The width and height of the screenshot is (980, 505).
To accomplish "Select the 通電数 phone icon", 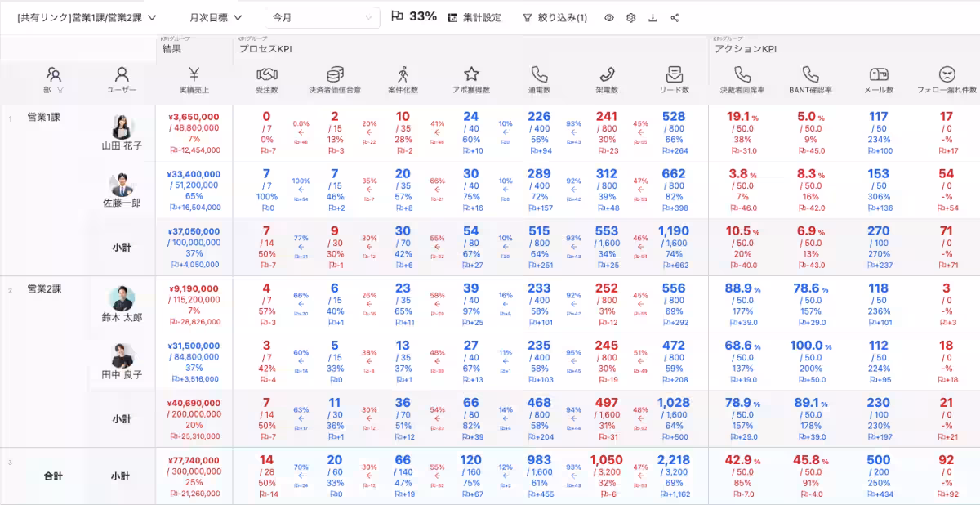I will point(539,74).
